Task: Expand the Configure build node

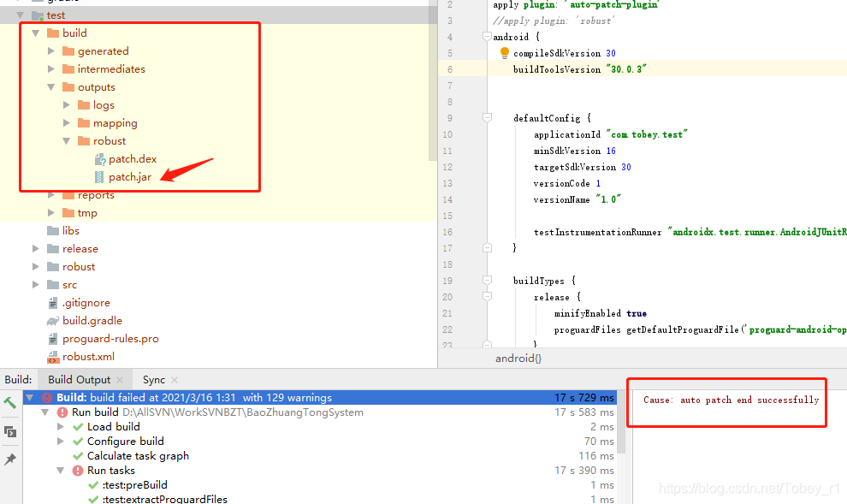Action: point(61,442)
